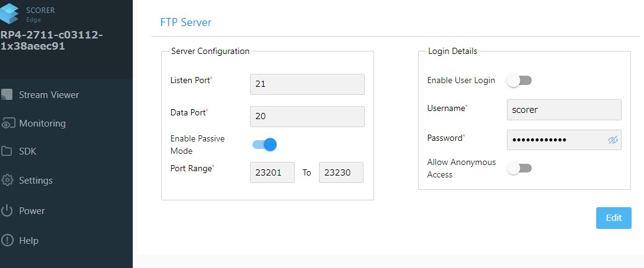Open Stream Viewer menu item
This screenshot has width=644, height=268.
coord(49,95)
